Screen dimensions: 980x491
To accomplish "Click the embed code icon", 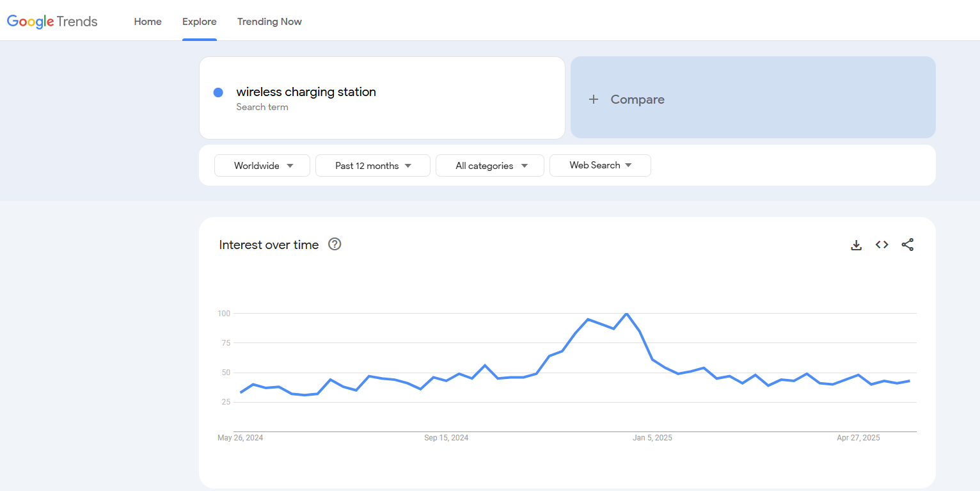I will [882, 245].
